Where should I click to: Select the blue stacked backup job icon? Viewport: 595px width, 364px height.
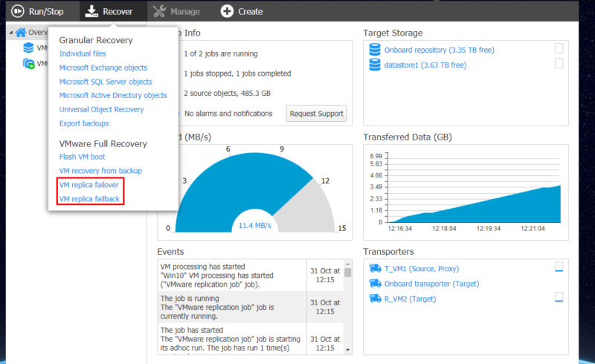coord(28,48)
